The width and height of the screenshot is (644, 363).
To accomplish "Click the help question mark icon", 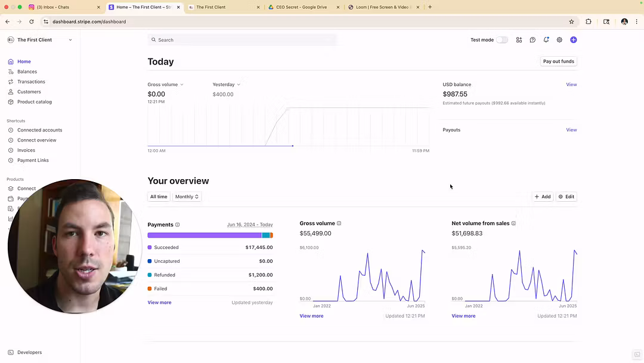I will pos(532,40).
